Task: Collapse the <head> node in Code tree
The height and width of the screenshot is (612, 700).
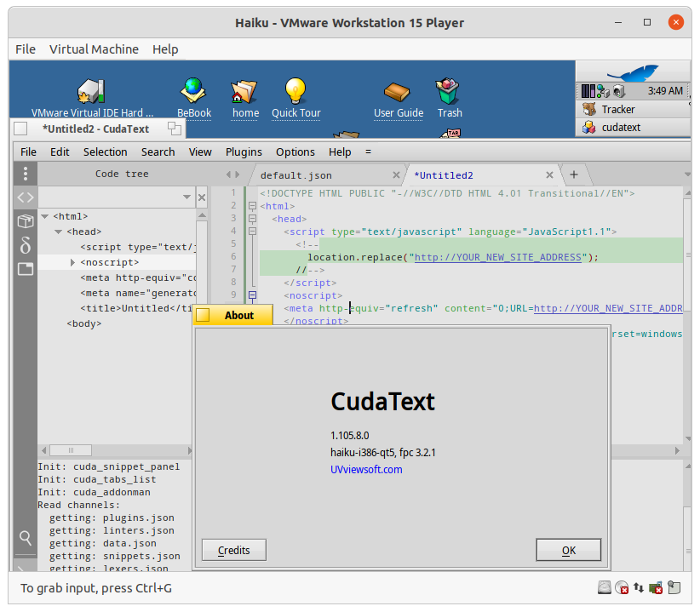Action: click(x=59, y=232)
